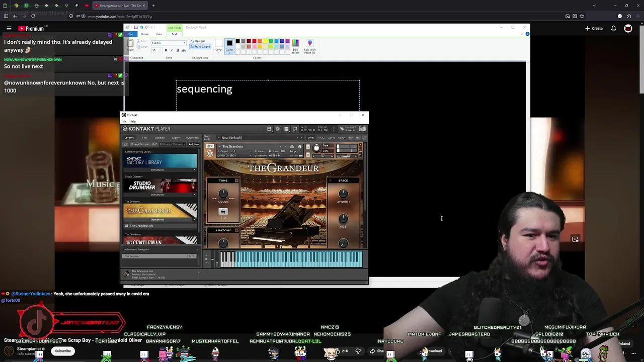Switch to Kontakt Database tab
Viewport: 644px width, 362px height.
160,138
